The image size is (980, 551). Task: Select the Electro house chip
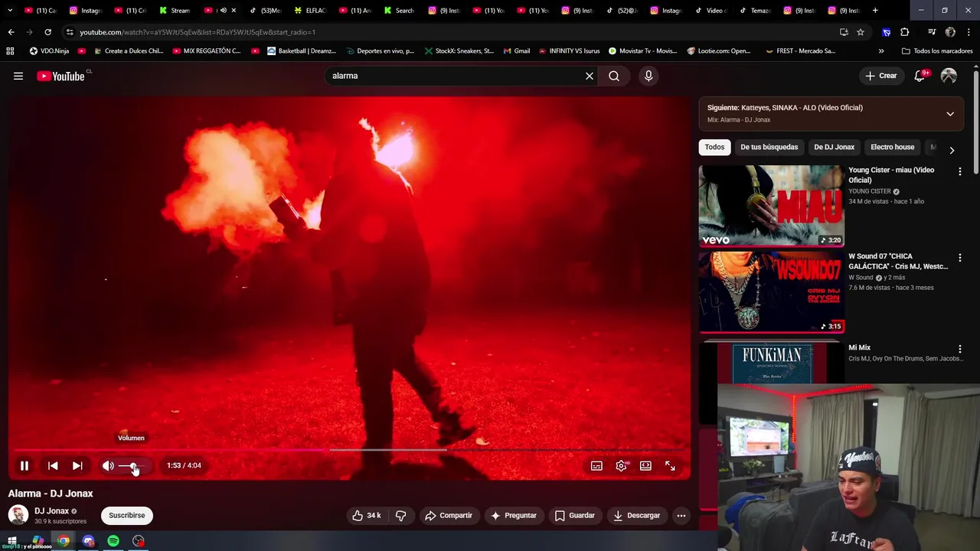point(892,147)
